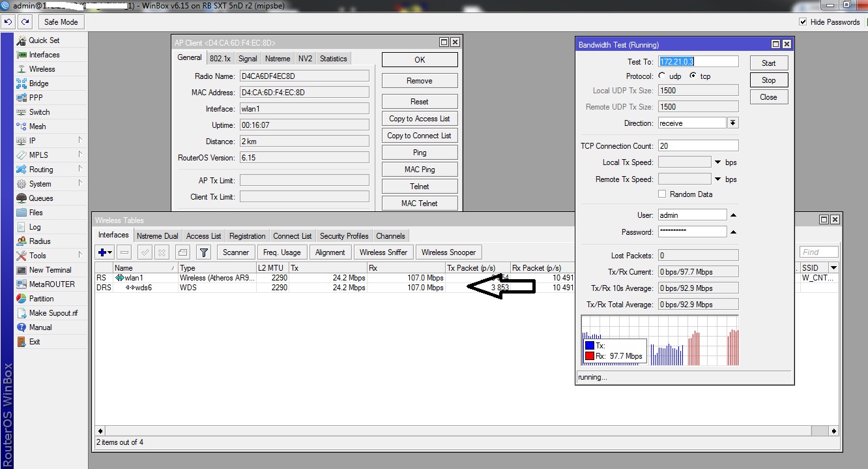Viewport: 868px width, 469px height.
Task: Click Exit in the sidebar
Action: 35,342
